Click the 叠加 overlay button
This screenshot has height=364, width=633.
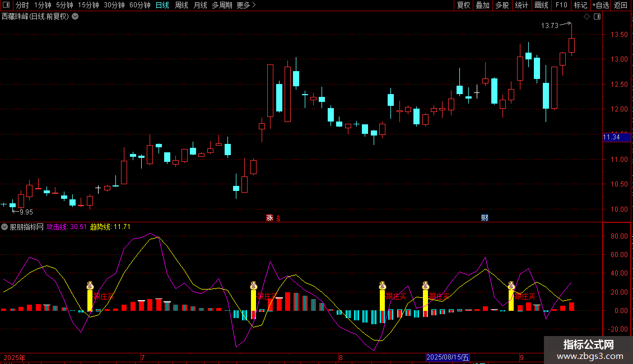coord(482,5)
